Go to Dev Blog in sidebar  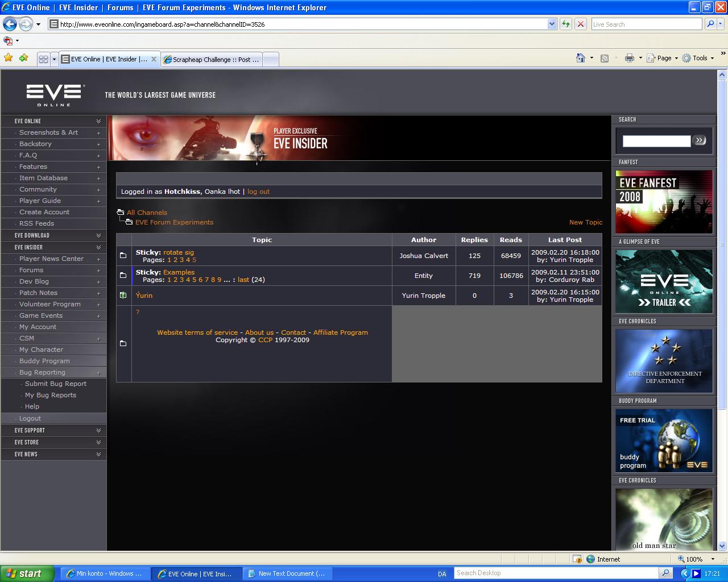(34, 281)
